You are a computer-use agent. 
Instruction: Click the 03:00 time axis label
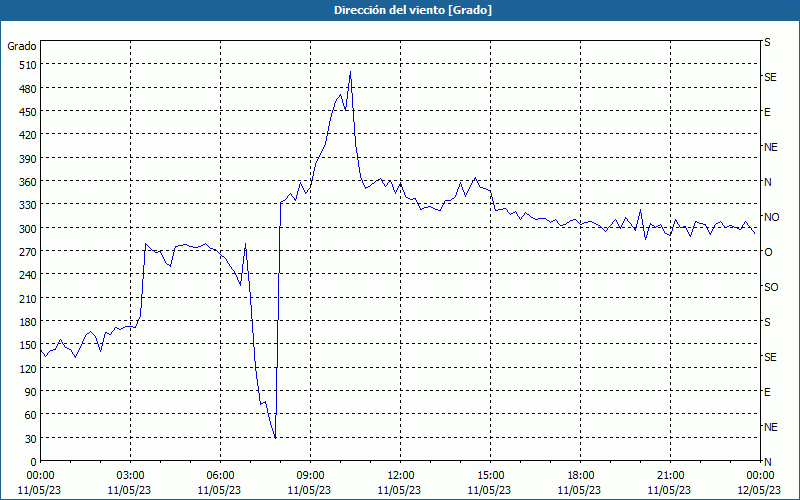coord(130,476)
